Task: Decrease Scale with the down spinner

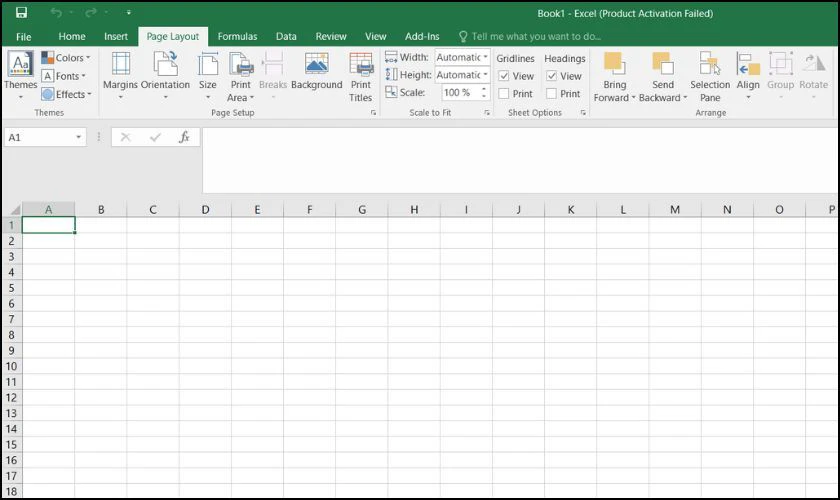Action: (x=484, y=96)
